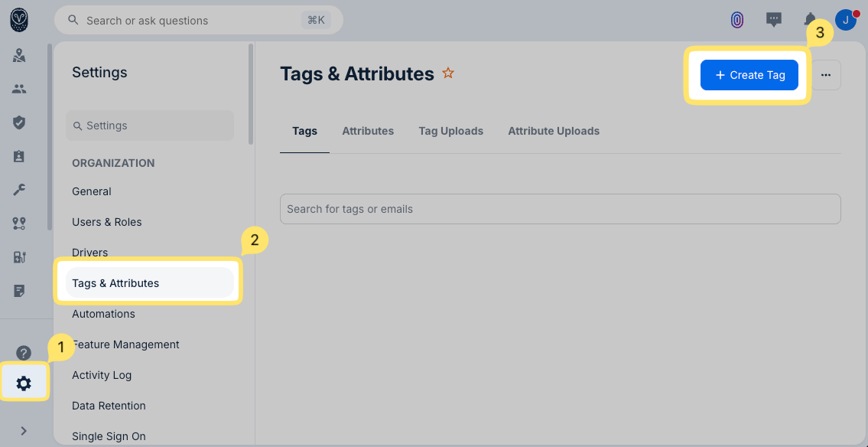Expand the left navigation sidebar chevron
The image size is (868, 447).
[24, 431]
